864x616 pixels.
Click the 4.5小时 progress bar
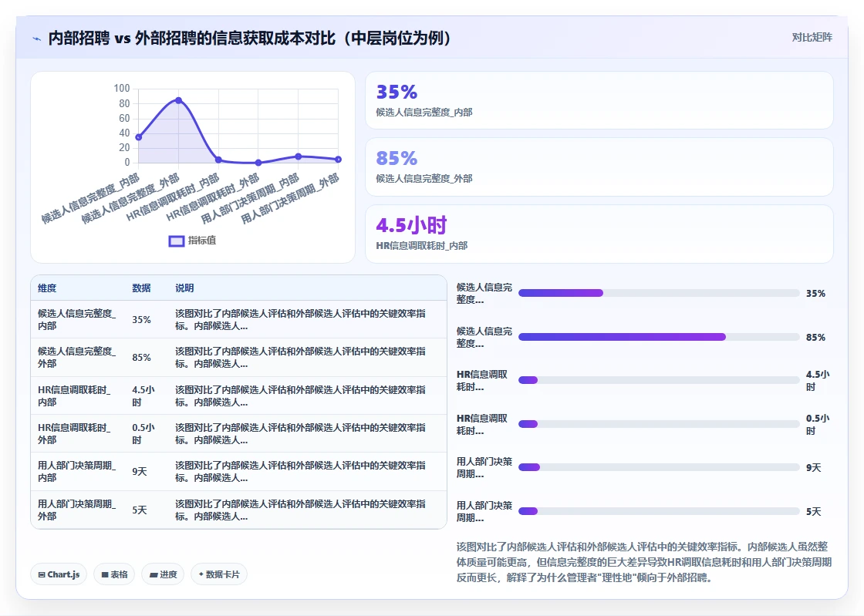659,380
